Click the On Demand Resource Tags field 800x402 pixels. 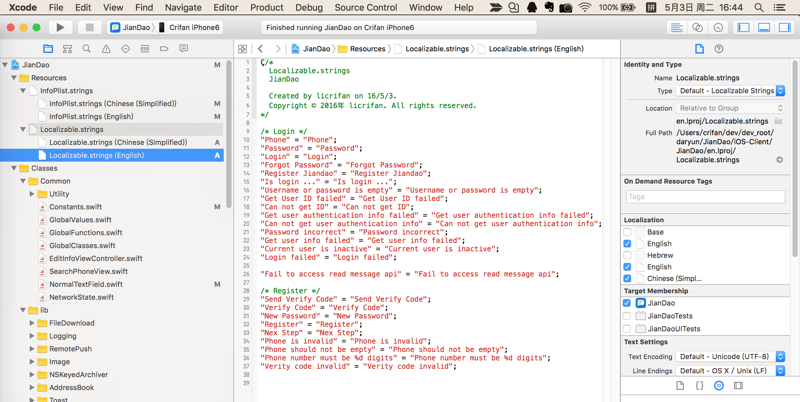705,196
